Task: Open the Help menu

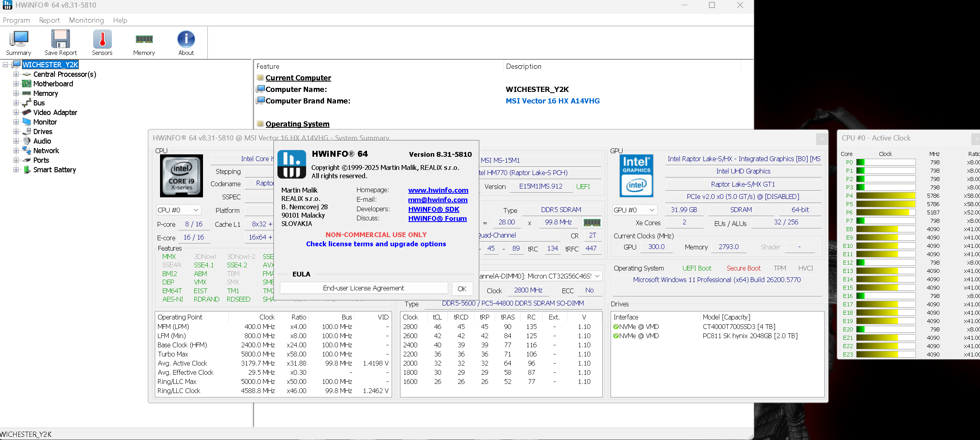Action: (120, 20)
